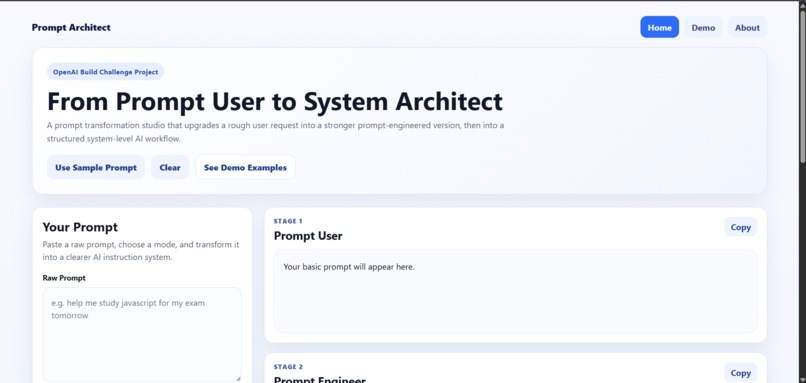The image size is (806, 383).
Task: Click the Clear button
Action: pos(170,168)
